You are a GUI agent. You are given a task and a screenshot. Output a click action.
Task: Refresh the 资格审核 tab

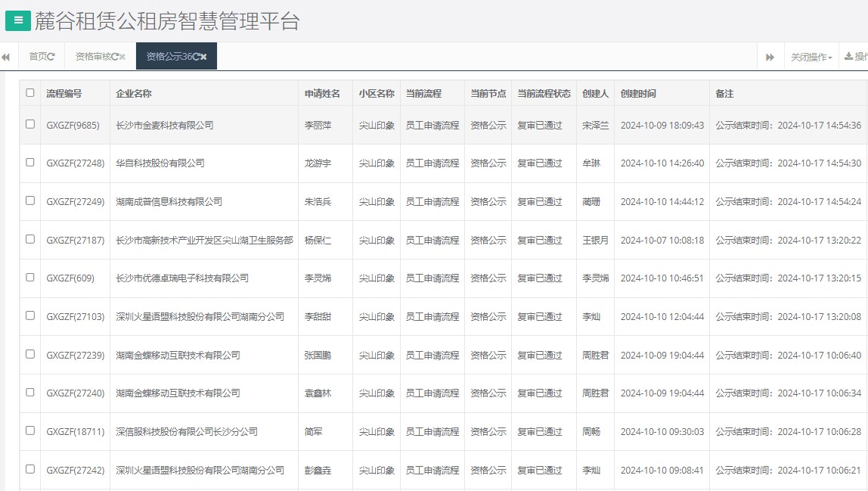(x=113, y=54)
